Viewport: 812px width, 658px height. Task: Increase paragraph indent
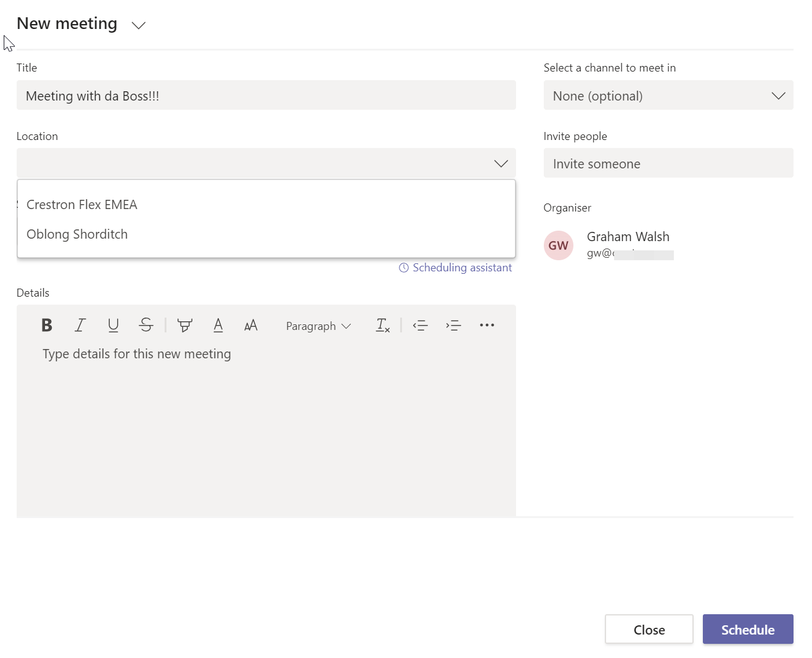(x=454, y=325)
